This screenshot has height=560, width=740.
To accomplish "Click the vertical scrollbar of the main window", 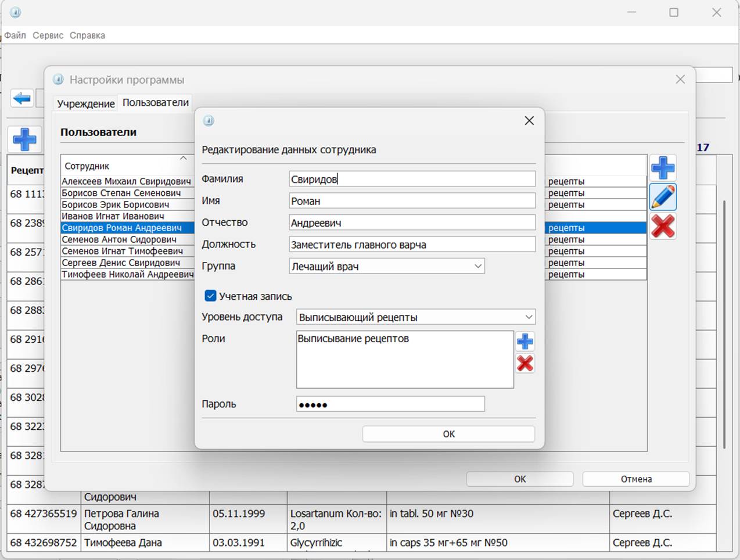I will coord(724,325).
